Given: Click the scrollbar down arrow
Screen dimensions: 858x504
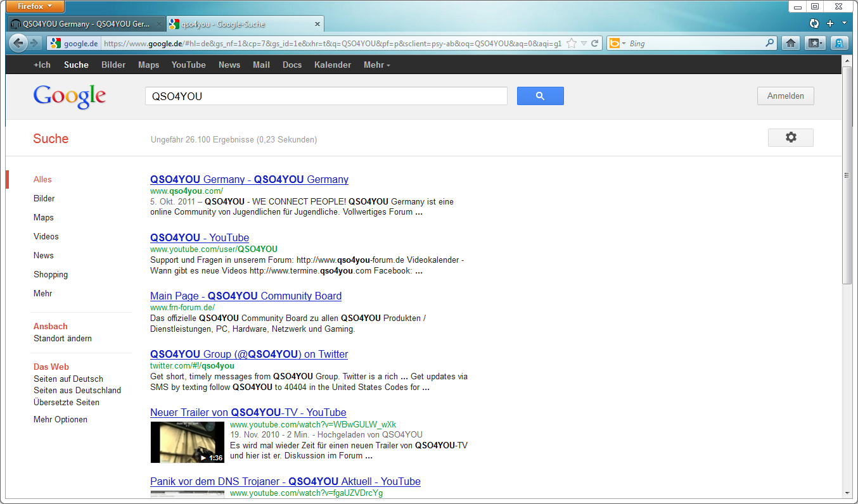Looking at the screenshot, I should [x=847, y=493].
